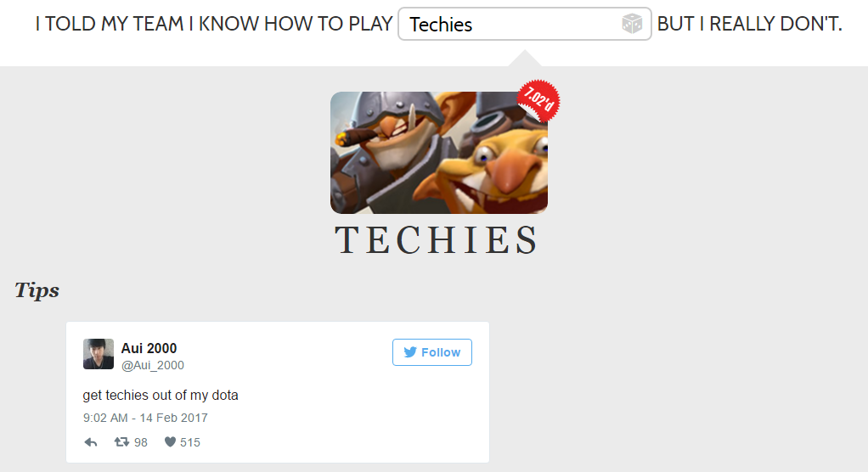The width and height of the screenshot is (868, 472).
Task: Open the Techies hero portrait image
Action: 439,153
